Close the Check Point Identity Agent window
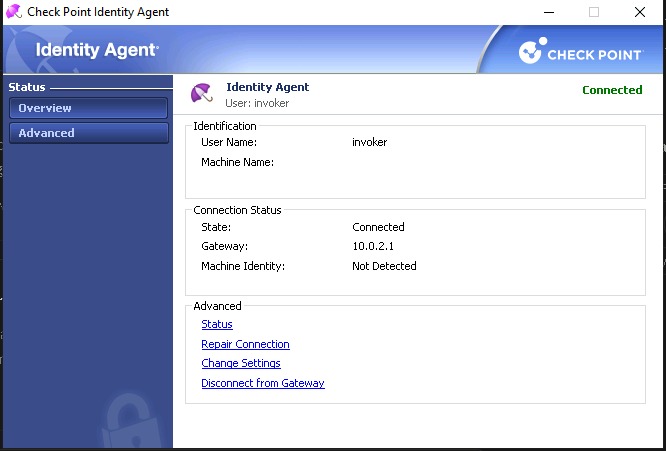 tap(640, 12)
